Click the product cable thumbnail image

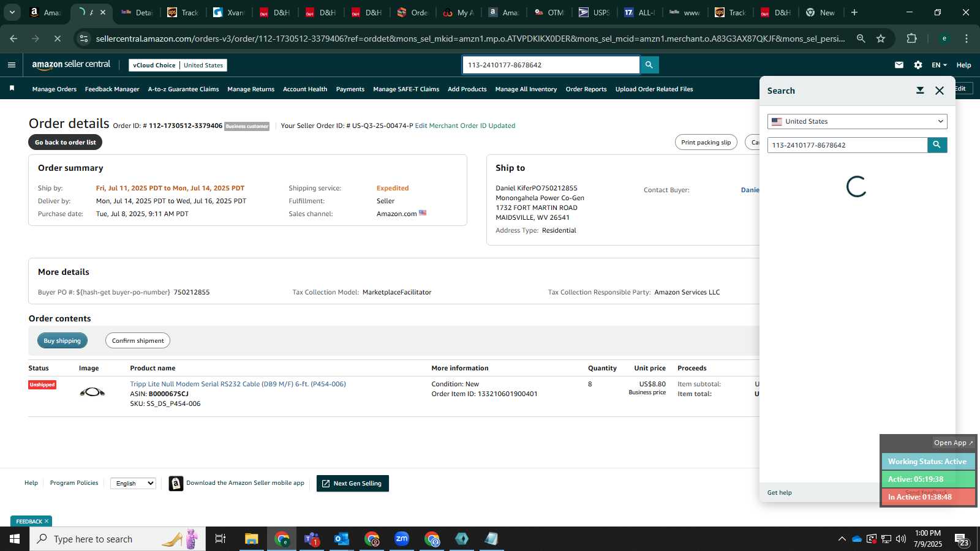point(92,392)
